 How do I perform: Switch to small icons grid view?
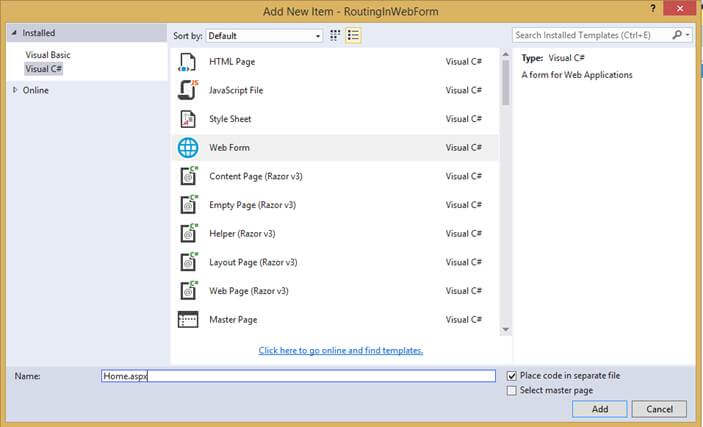pos(335,35)
